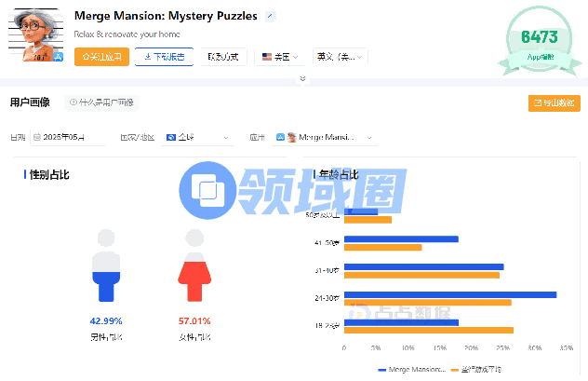Open the 'What is user portrait' help link
Screen dimensions: 588x381
tap(103, 102)
